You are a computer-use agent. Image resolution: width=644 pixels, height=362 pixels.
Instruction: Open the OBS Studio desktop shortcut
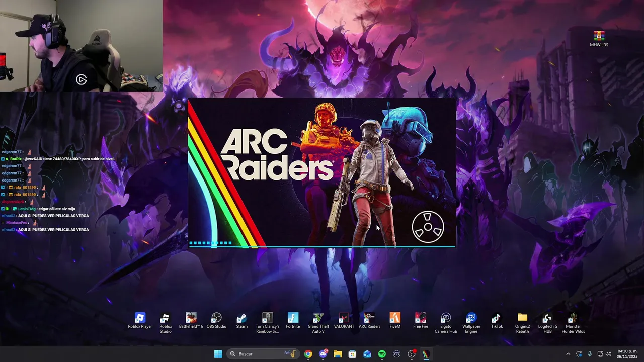(x=216, y=321)
